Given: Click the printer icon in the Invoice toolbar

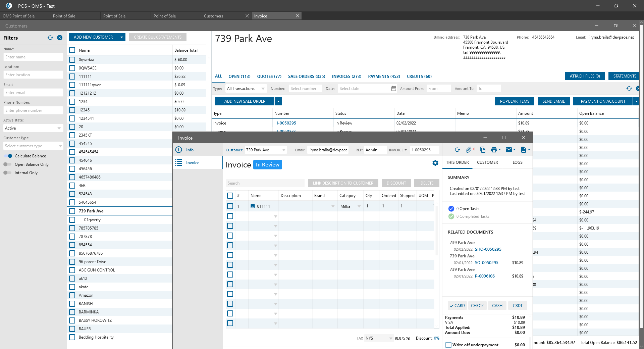Looking at the screenshot, I should click(494, 150).
